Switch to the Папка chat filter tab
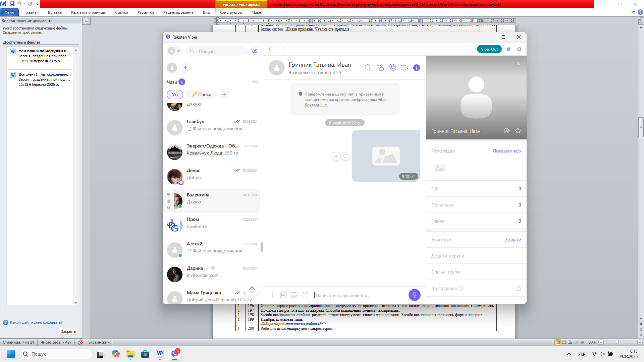The image size is (644, 362). coord(201,95)
